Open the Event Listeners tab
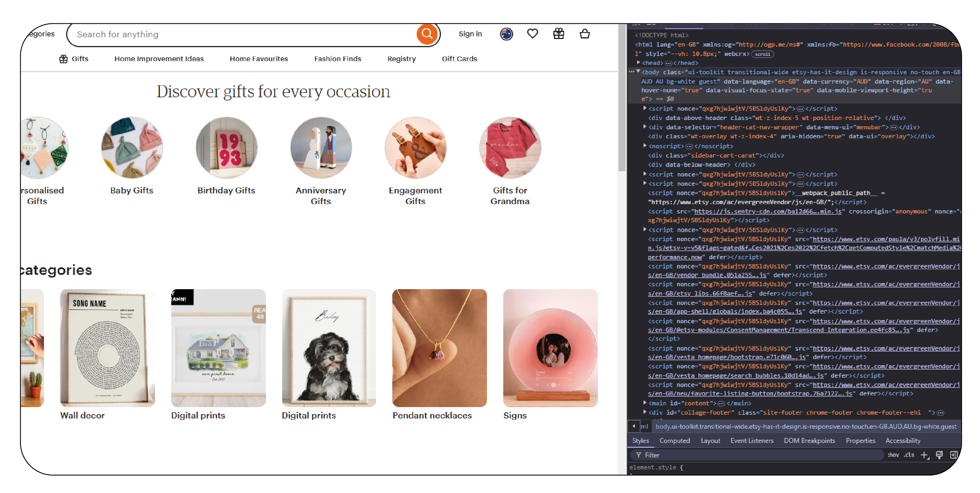The image size is (980, 493). tap(752, 441)
